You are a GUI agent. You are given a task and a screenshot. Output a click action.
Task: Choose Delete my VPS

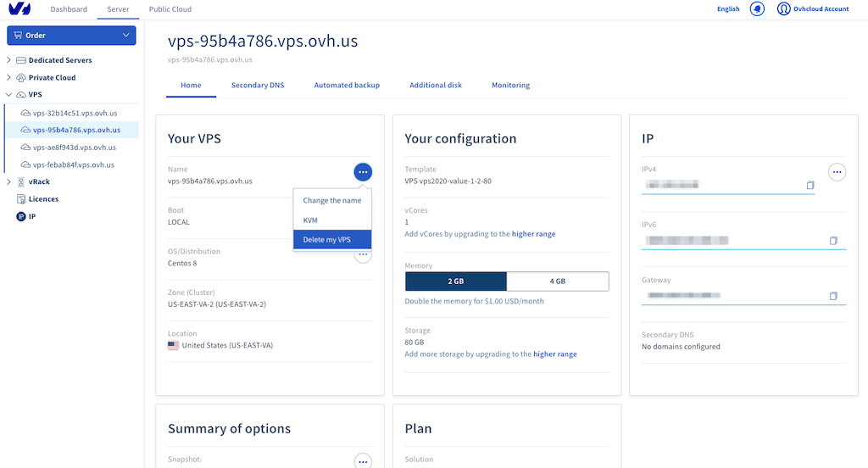click(x=332, y=240)
